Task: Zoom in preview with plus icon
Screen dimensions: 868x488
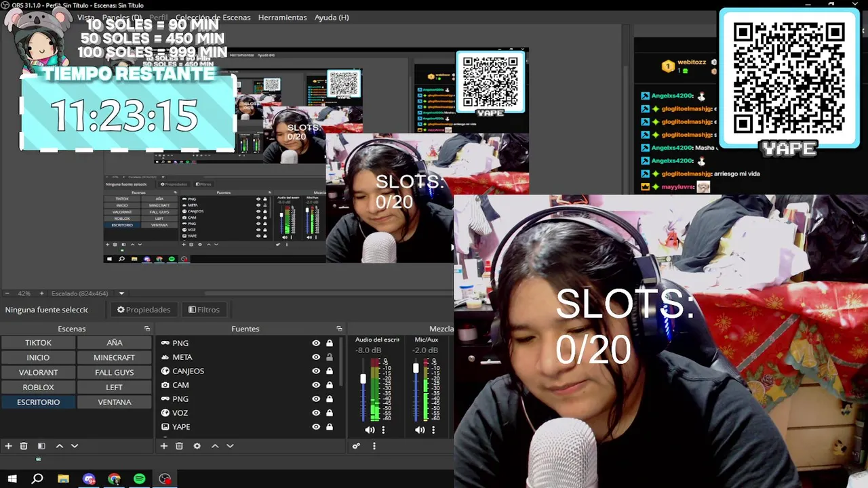Action: (41, 293)
